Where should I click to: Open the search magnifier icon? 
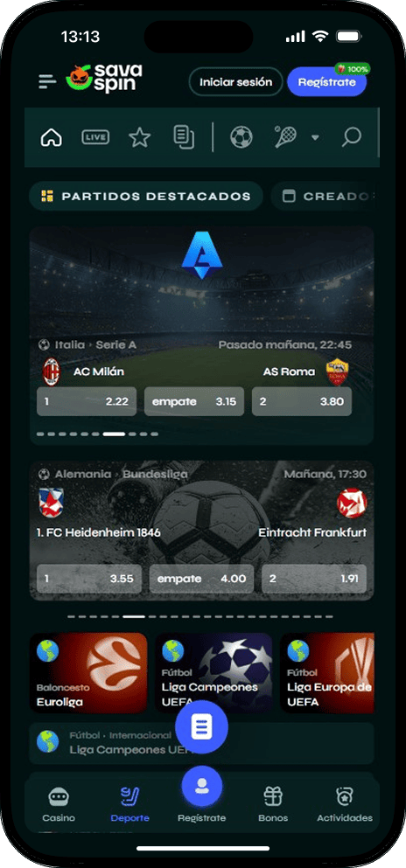[351, 137]
